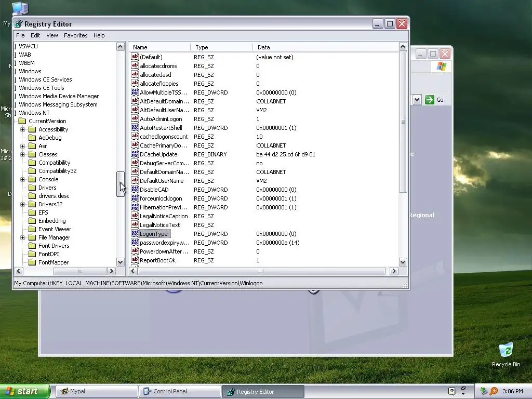Open the Favorites menu
Image resolution: width=532 pixels, height=399 pixels.
(x=76, y=35)
